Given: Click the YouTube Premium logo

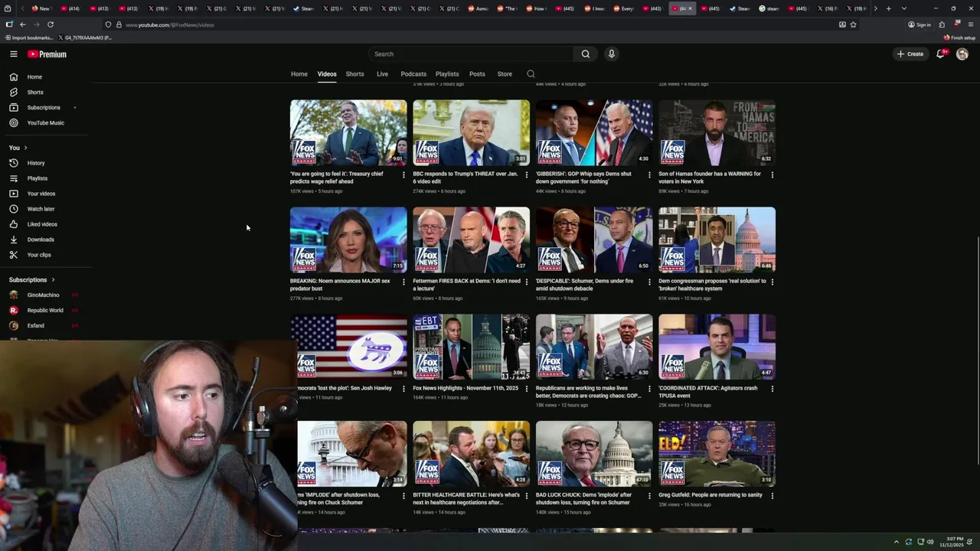Looking at the screenshot, I should click(x=47, y=54).
